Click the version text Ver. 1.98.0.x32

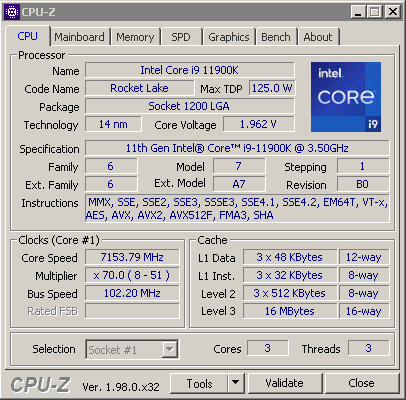pos(121,387)
